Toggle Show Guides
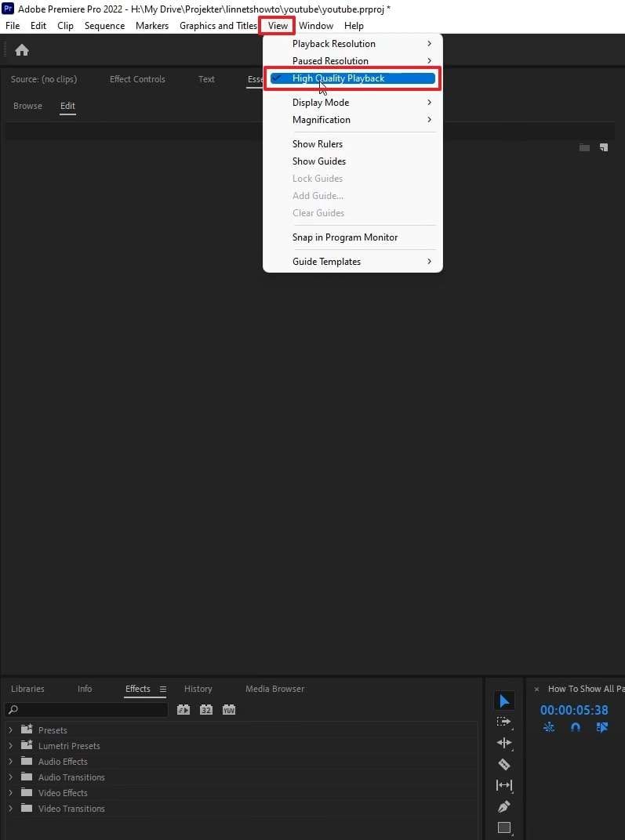 pos(353,161)
